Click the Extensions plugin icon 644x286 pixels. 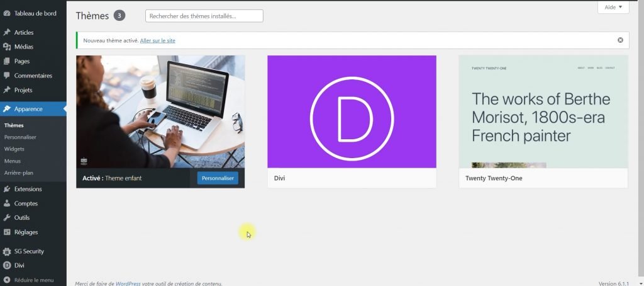[7, 189]
